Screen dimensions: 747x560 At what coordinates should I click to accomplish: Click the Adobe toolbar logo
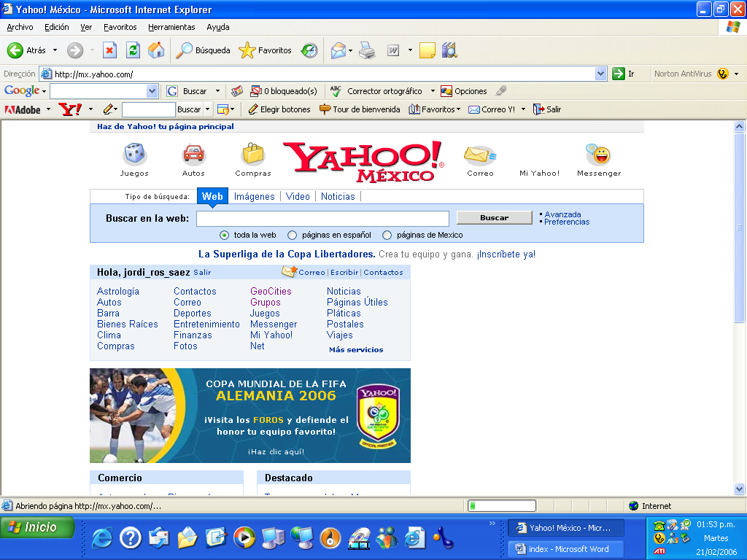[23, 109]
